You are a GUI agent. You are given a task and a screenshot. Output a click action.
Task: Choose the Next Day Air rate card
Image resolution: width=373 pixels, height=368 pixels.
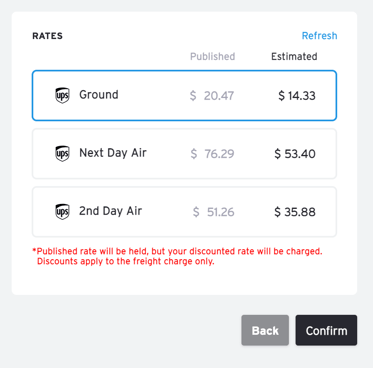click(x=184, y=154)
